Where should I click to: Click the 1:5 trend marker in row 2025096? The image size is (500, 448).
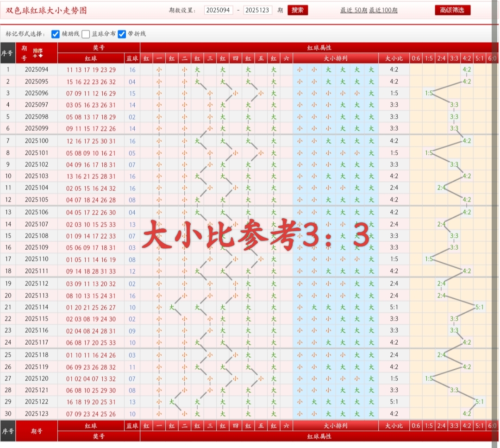click(429, 93)
